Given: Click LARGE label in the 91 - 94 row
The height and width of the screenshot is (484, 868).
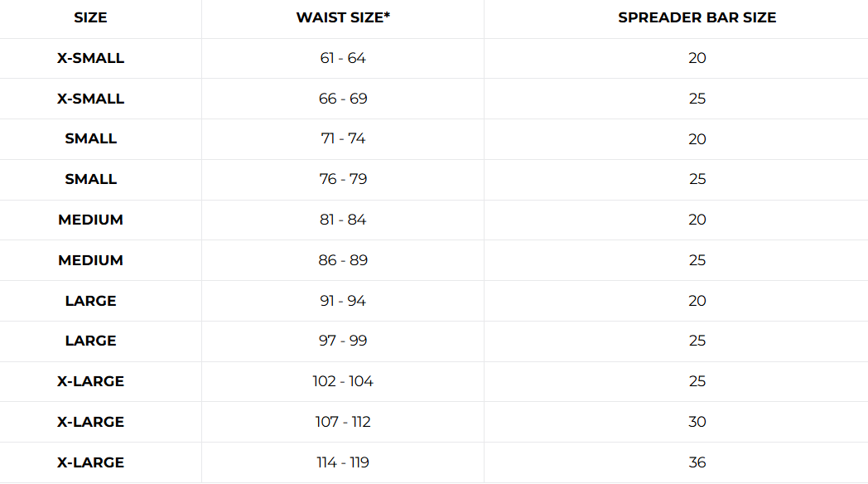Looking at the screenshot, I should (90, 301).
